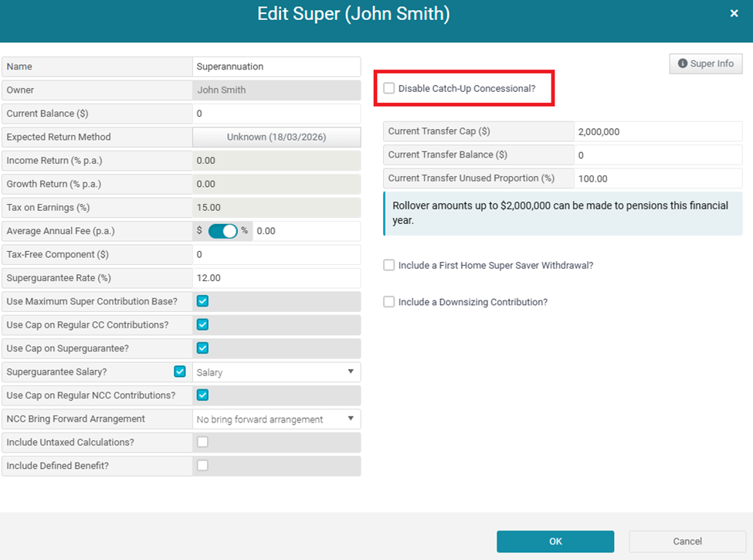The height and width of the screenshot is (560, 753).
Task: Check Include a First Home Super Saver Withdrawal
Action: [x=389, y=266]
